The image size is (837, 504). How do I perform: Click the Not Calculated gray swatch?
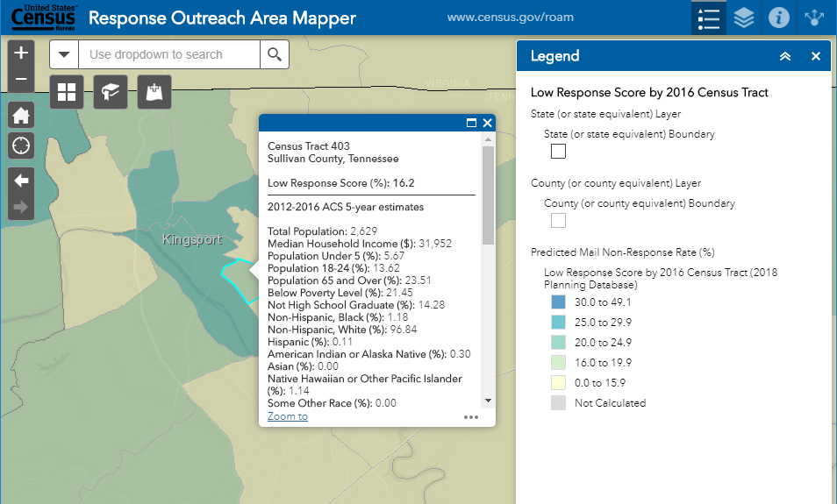pos(558,402)
